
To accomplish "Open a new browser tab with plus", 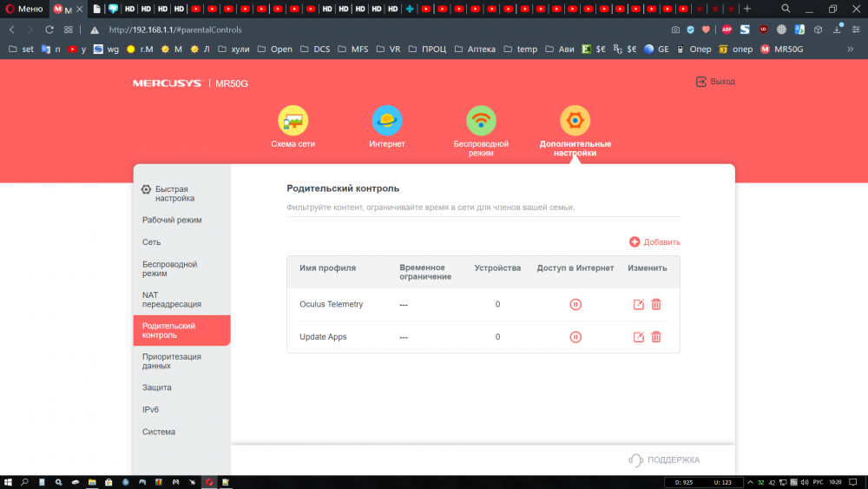I will click(x=746, y=9).
